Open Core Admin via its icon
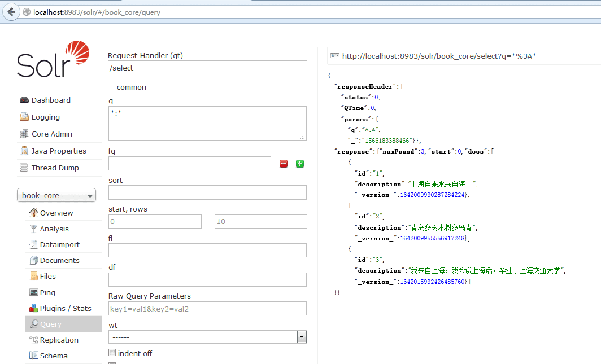601x364 pixels. tap(24, 134)
